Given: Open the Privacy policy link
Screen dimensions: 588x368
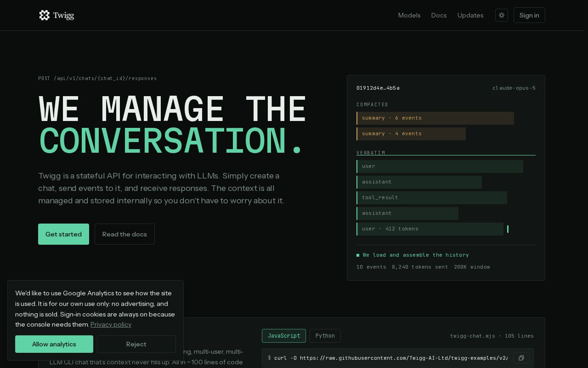Looking at the screenshot, I should (x=111, y=324).
